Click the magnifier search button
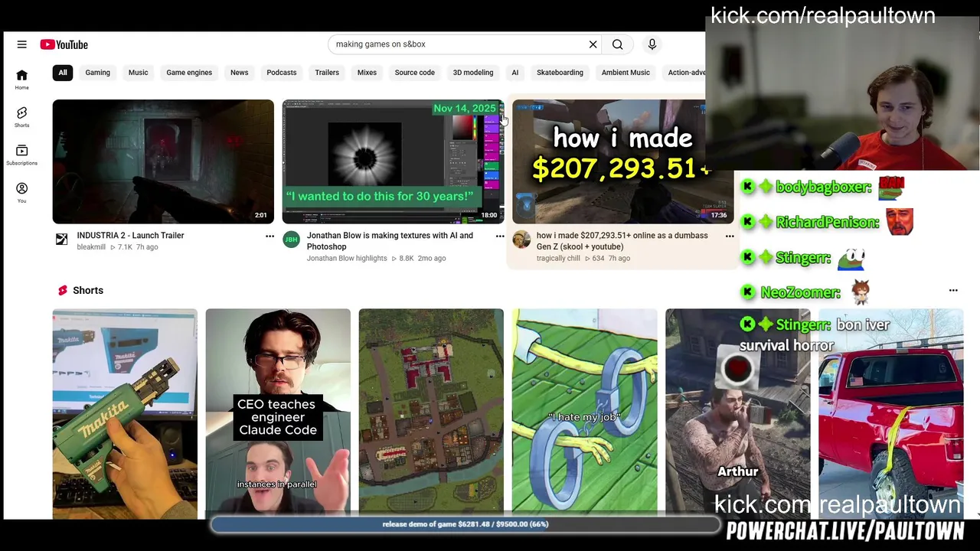Viewport: 980px width, 551px height. [617, 44]
